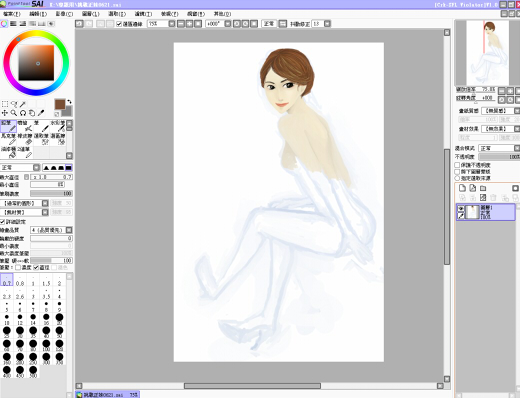Open the stabilizer (抖動修正) value dropdown
Screen dimensions: 520x398
[327, 24]
